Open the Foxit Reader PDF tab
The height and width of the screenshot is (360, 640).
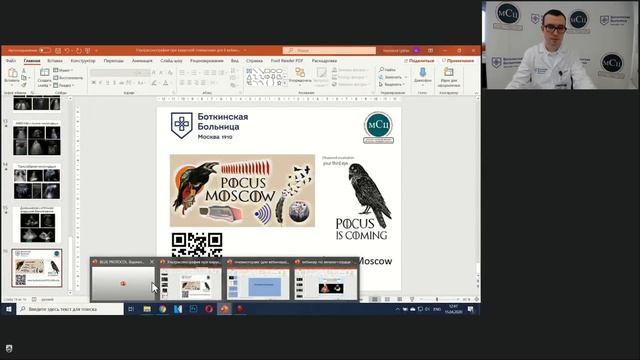pos(287,61)
